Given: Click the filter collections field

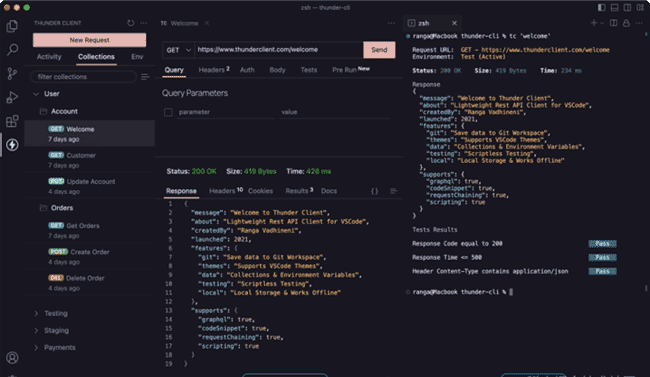Looking at the screenshot, I should coord(83,77).
